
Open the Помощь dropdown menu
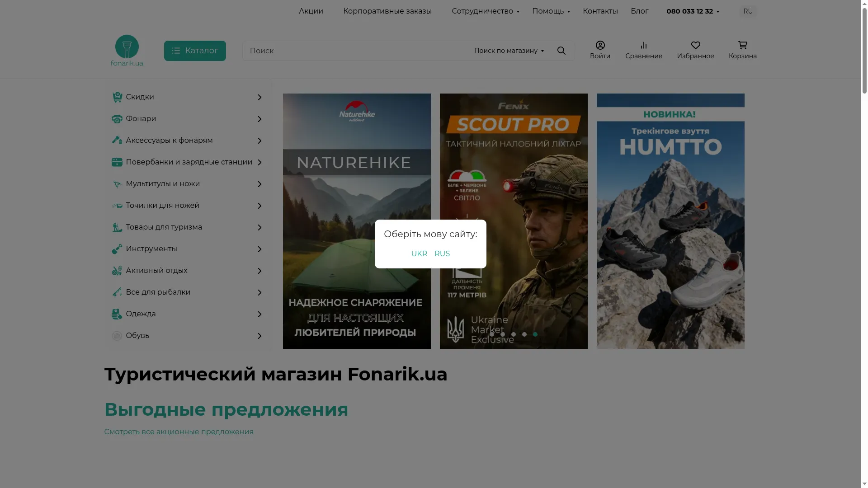551,11
